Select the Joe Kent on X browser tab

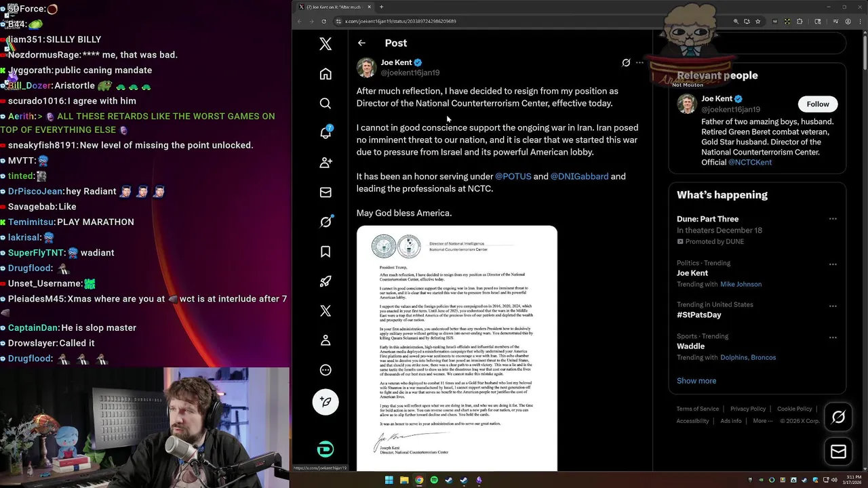335,7
